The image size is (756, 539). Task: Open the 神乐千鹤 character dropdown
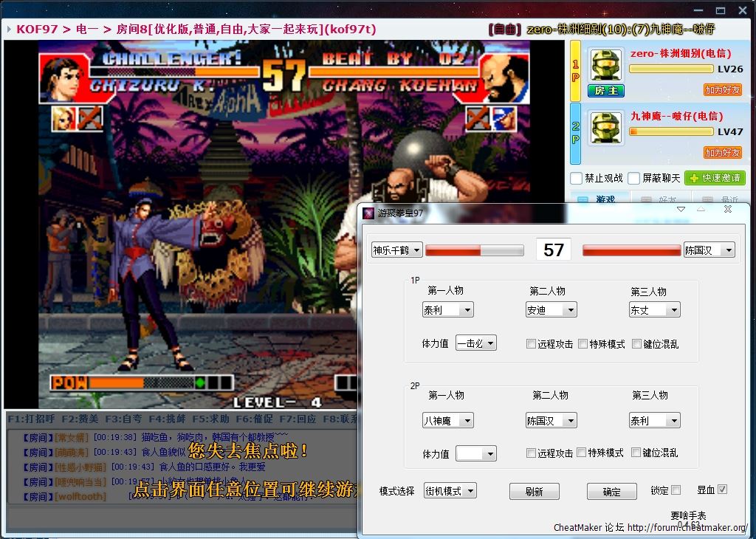pyautogui.click(x=397, y=250)
